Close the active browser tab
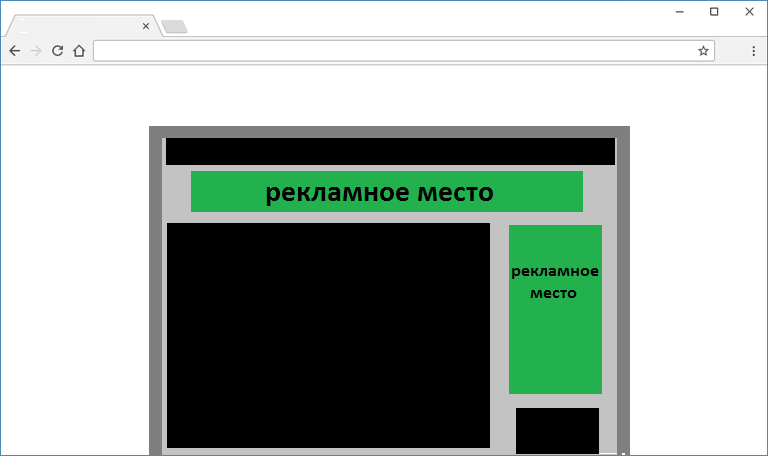Screen dimensions: 768x456 [x=146, y=27]
